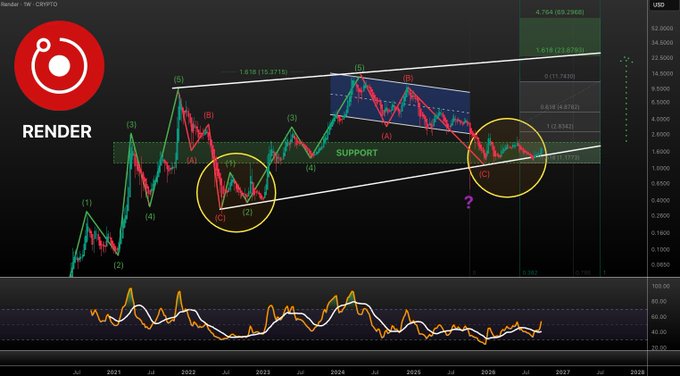The height and width of the screenshot is (376, 680).
Task: Click the 2021 label on time axis
Action: pos(114,372)
